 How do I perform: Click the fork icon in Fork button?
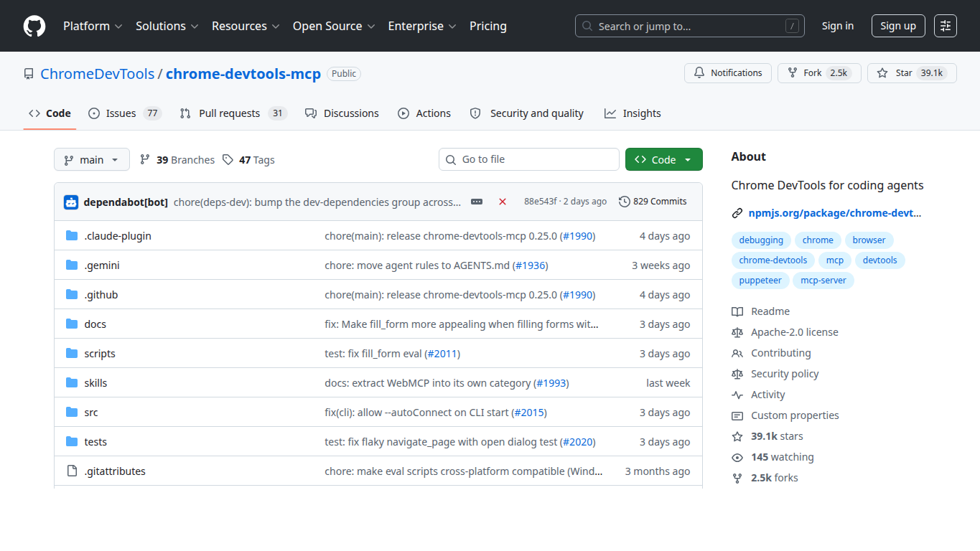(x=793, y=73)
